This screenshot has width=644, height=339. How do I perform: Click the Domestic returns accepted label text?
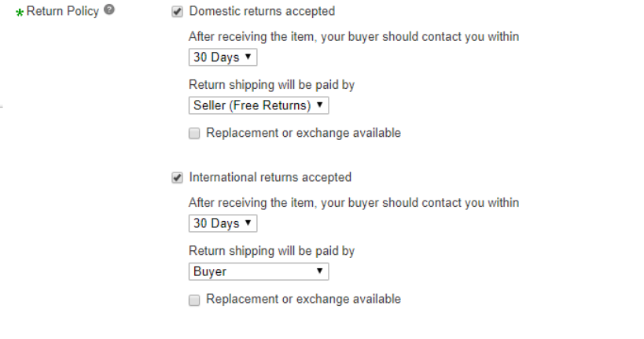(262, 11)
